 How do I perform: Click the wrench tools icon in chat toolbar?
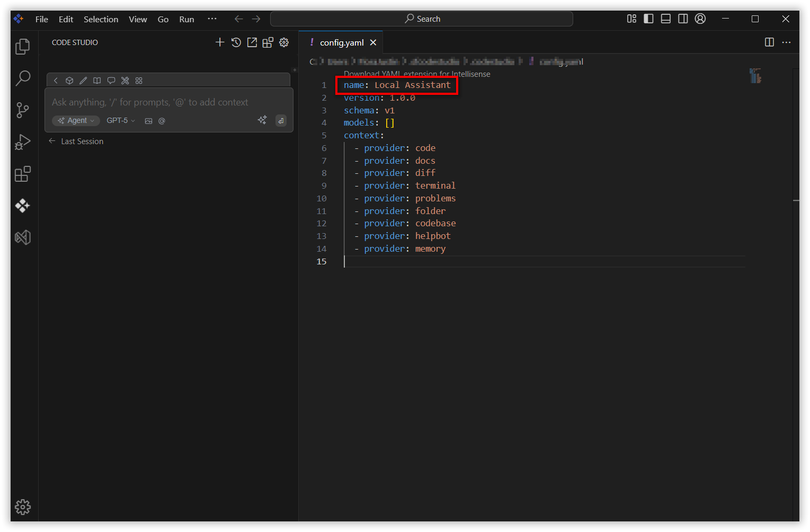tap(125, 81)
